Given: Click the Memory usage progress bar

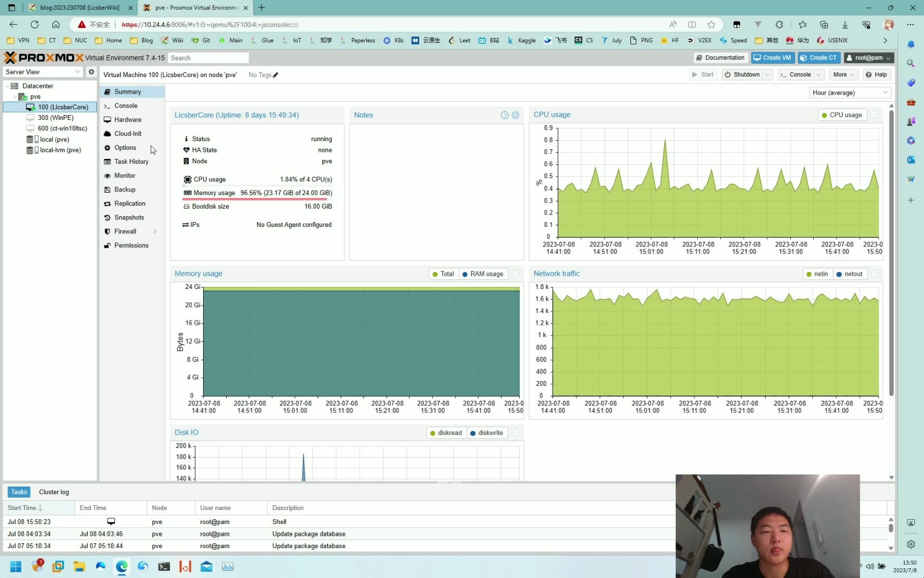Looking at the screenshot, I should (x=257, y=198).
